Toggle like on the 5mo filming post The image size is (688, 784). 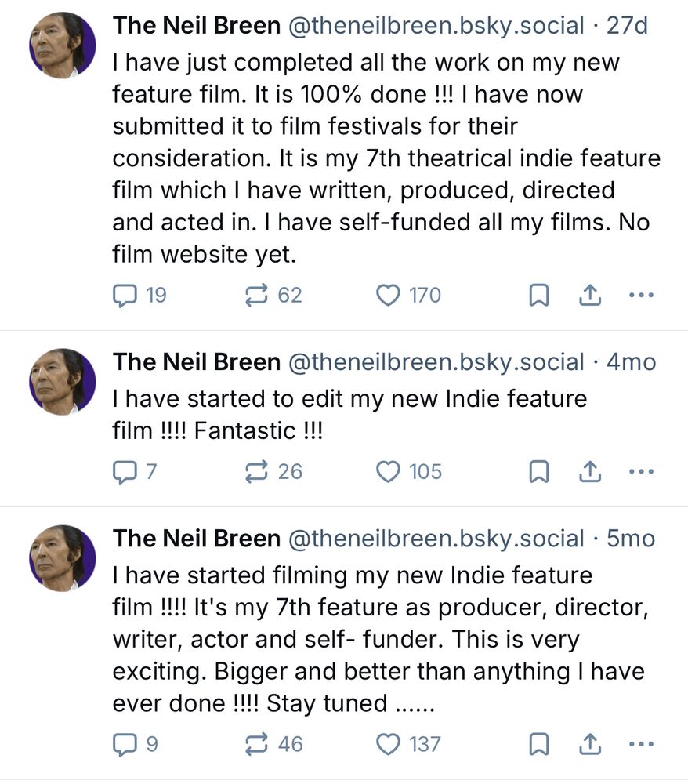click(x=388, y=743)
